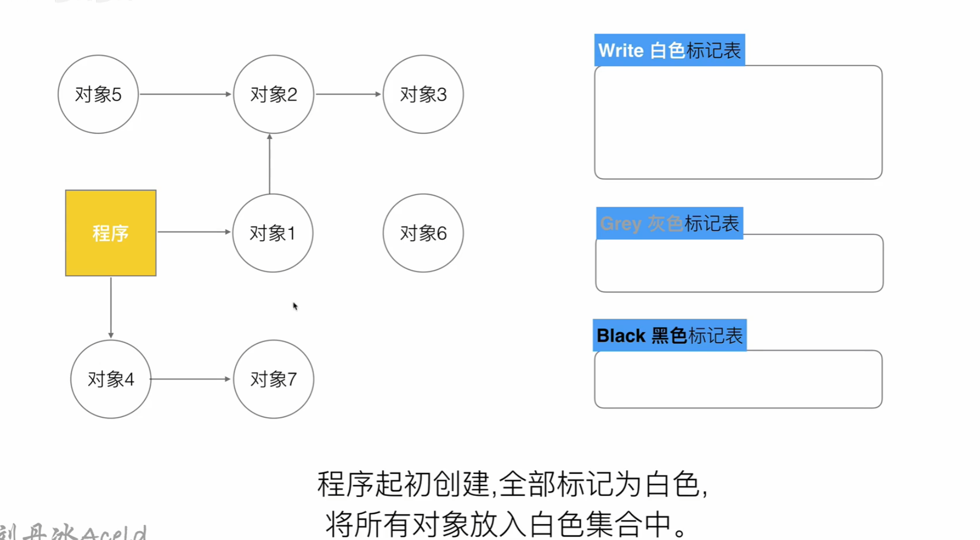Select the 对象1 circle node
The width and height of the screenshot is (980, 540).
pyautogui.click(x=273, y=233)
